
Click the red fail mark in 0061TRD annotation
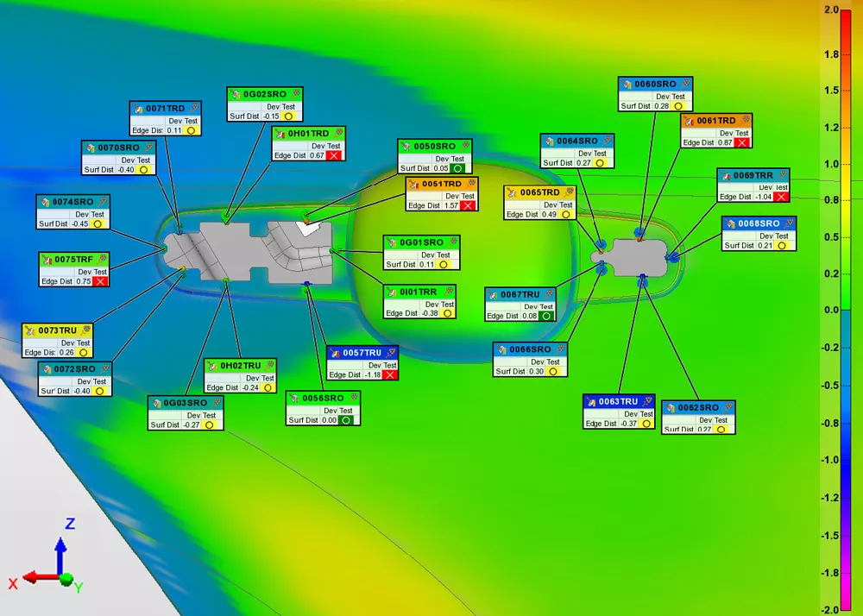(x=742, y=143)
